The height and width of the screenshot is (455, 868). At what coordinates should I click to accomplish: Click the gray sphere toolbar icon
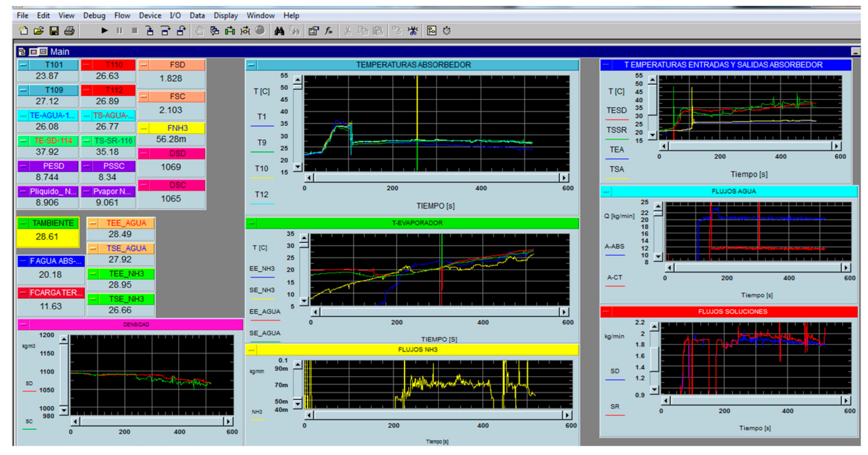tap(260, 30)
